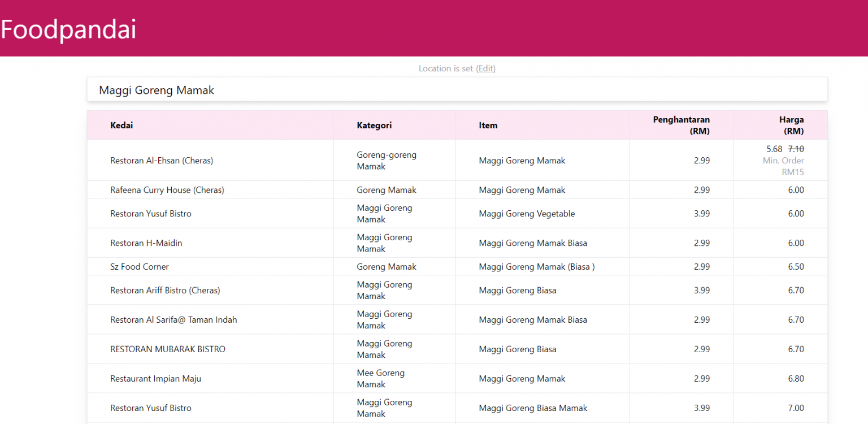Select Restaurant Impian Maju
The height and width of the screenshot is (424, 868).
coord(155,378)
